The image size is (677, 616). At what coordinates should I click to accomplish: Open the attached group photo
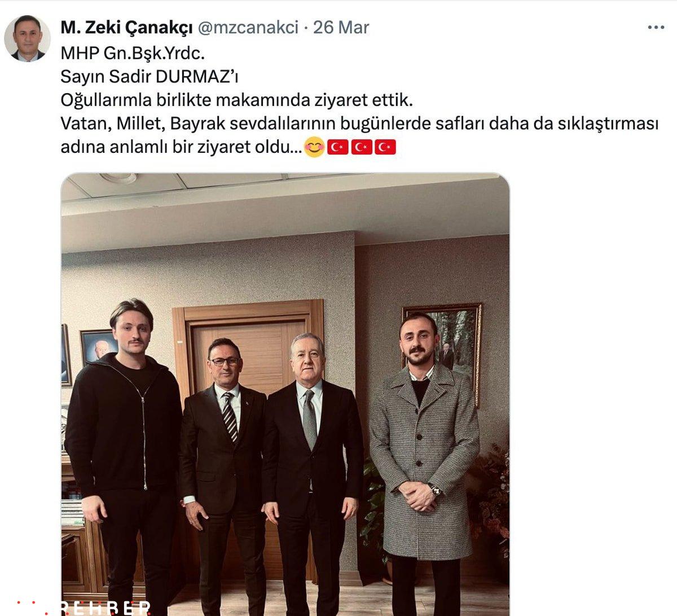[285, 394]
